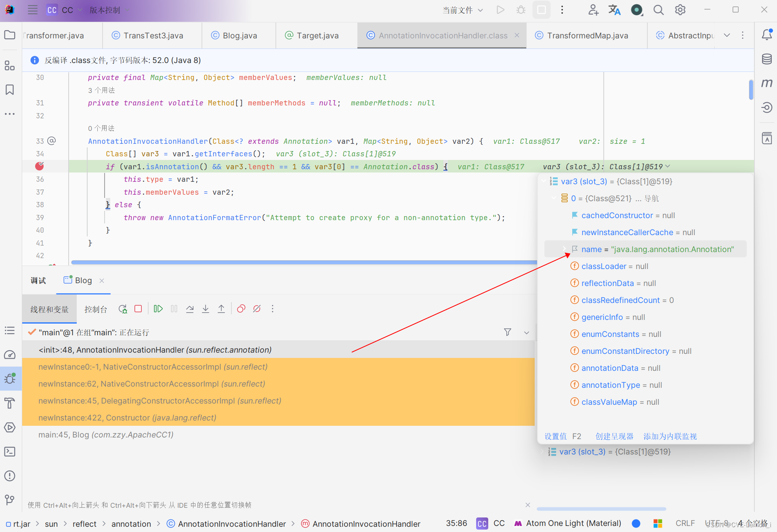Click the create renderer link
This screenshot has width=777, height=532.
pyautogui.click(x=614, y=436)
